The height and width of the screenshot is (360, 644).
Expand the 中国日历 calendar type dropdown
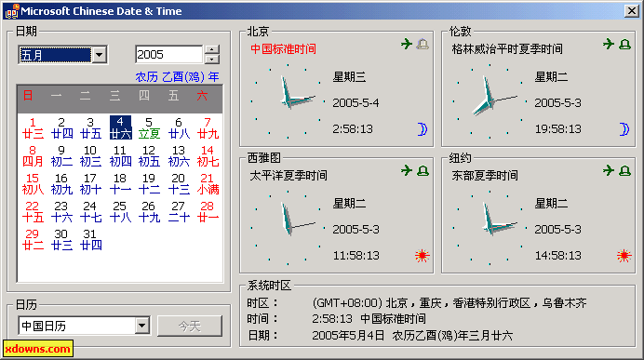(141, 326)
